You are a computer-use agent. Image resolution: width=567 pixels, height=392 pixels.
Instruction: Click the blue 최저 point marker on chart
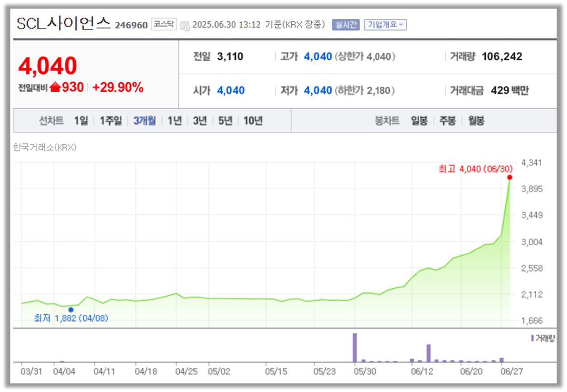click(x=71, y=310)
